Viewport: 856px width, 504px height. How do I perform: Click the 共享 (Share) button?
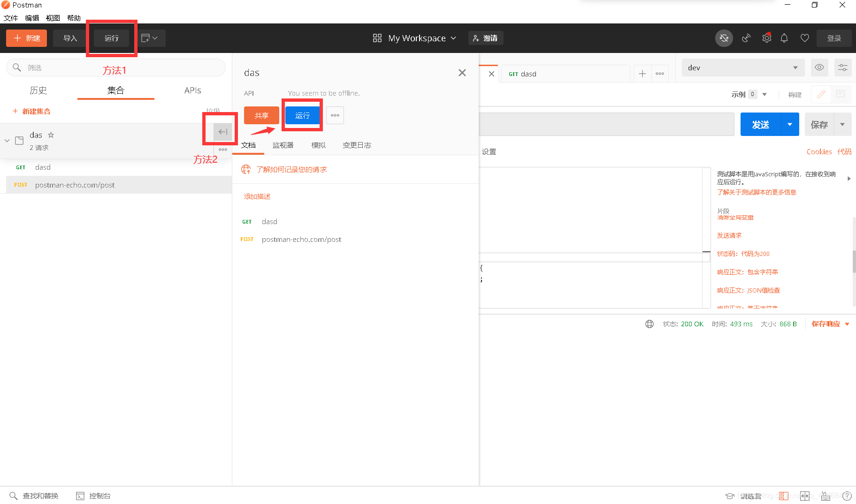point(261,115)
